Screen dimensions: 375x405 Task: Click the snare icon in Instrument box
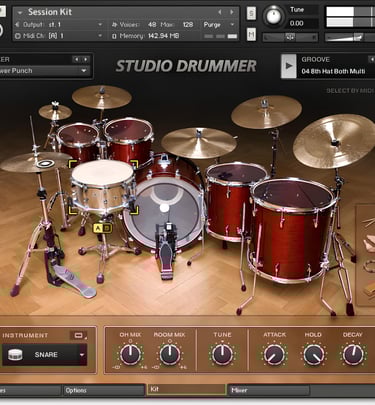[x=15, y=355]
